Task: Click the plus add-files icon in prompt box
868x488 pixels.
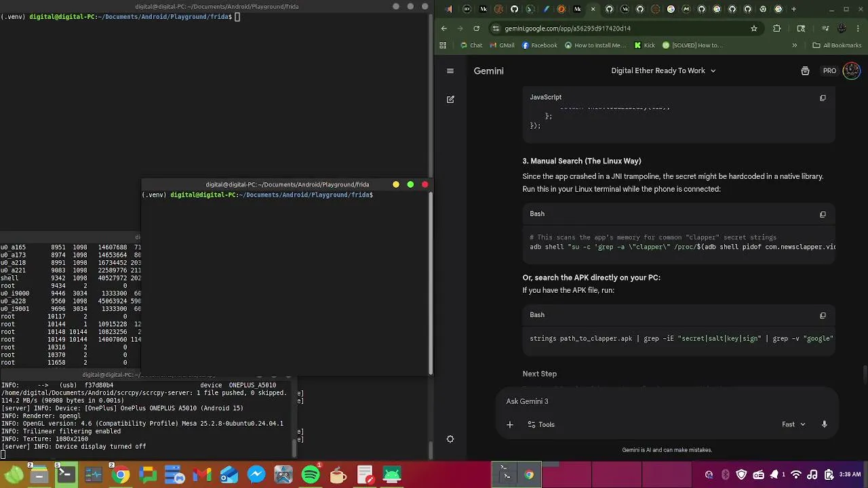Action: click(510, 424)
